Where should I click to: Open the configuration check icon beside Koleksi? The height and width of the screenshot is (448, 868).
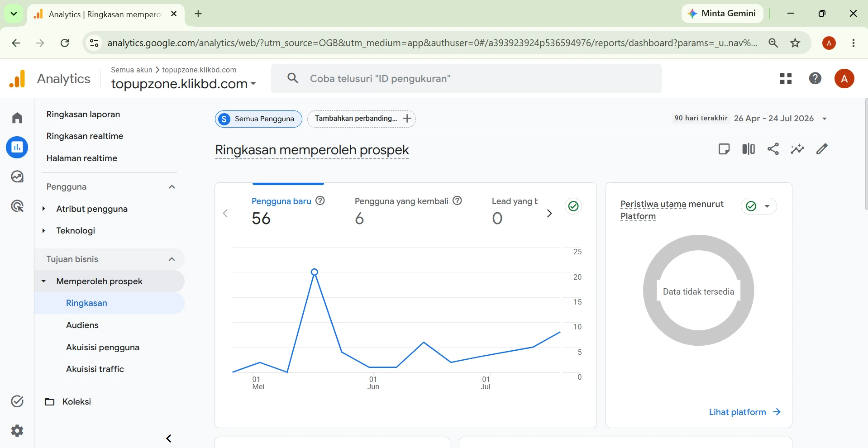pos(17,401)
